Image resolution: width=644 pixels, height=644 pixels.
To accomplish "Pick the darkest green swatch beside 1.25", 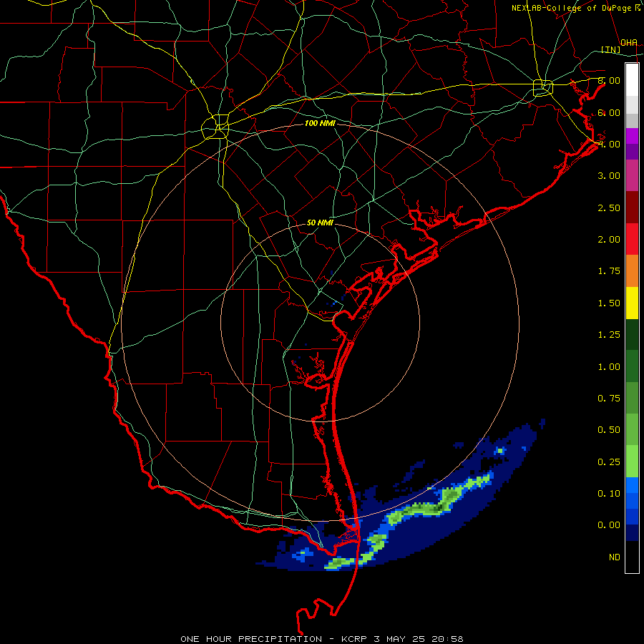I will coord(632,335).
